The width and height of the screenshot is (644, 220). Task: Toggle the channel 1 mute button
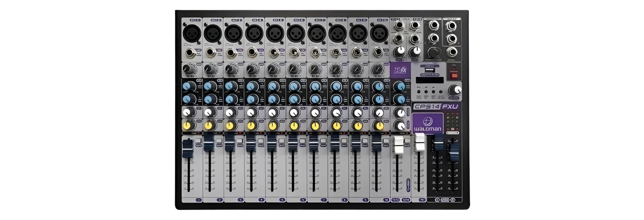198,141
